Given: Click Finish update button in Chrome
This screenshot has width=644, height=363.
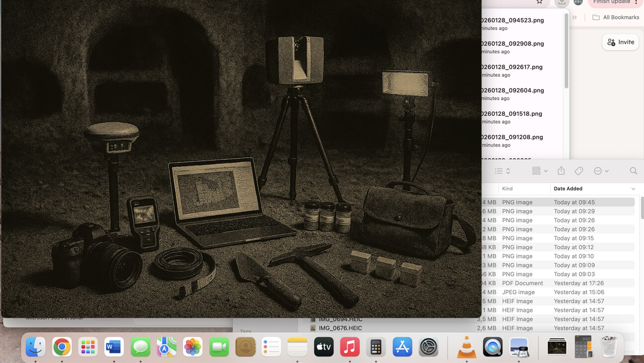Looking at the screenshot, I should tap(611, 2).
